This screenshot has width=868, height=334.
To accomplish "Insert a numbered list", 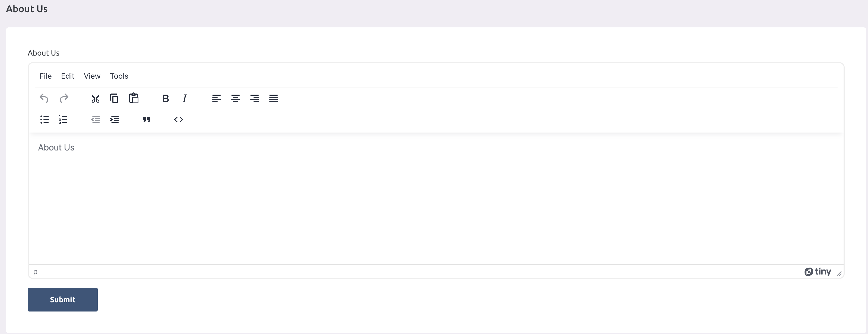I will pos(63,120).
